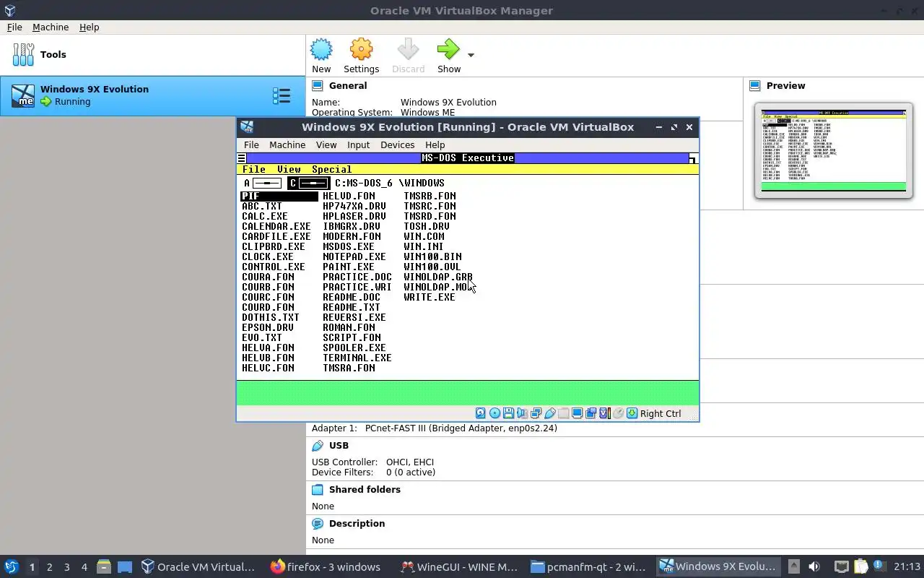
Task: Open Machine menu of VM window
Action: tap(287, 144)
